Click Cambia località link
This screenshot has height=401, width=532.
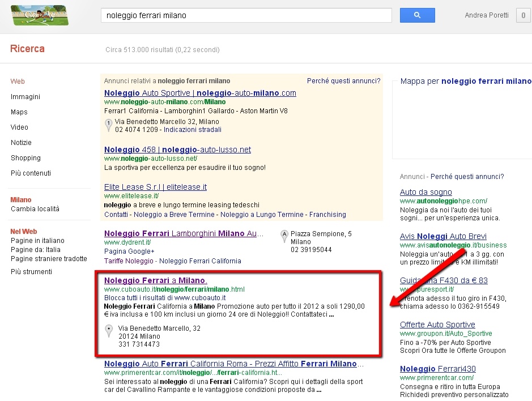tap(35, 208)
